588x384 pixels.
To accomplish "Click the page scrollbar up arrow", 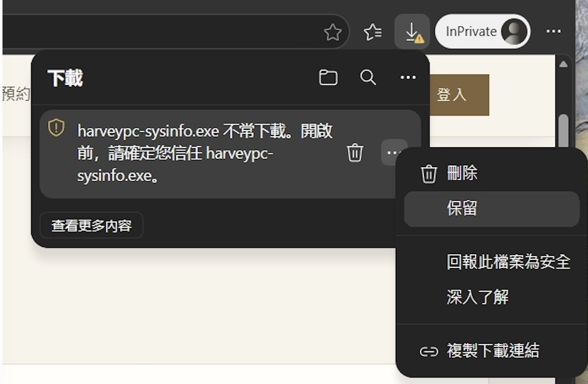I will pyautogui.click(x=563, y=64).
